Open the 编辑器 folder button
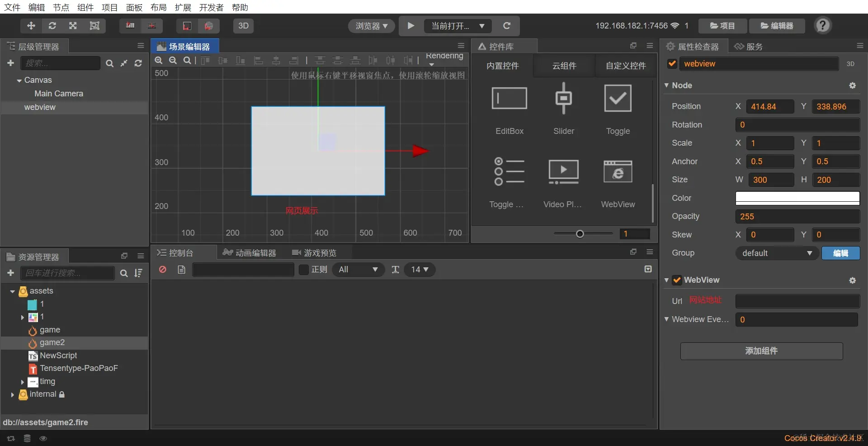868x446 pixels. (x=777, y=26)
